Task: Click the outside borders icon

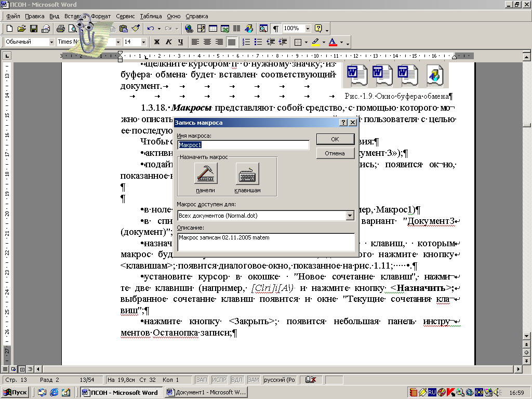Action: point(298,42)
